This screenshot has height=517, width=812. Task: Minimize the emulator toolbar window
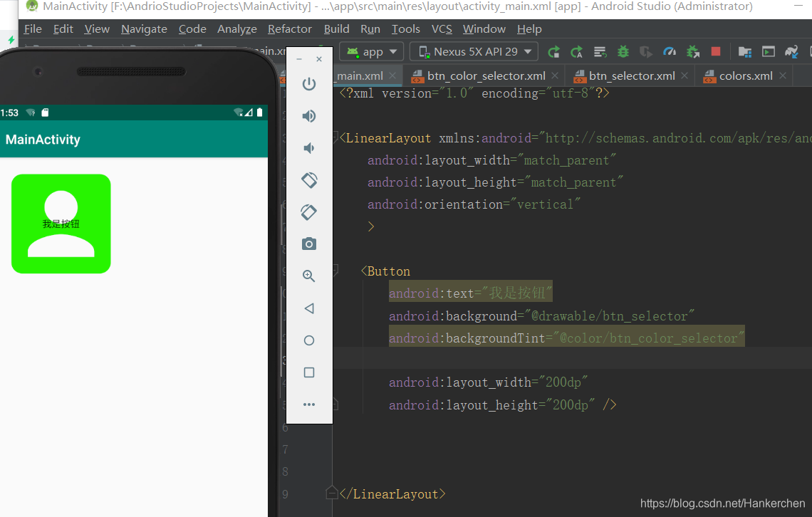[299, 60]
